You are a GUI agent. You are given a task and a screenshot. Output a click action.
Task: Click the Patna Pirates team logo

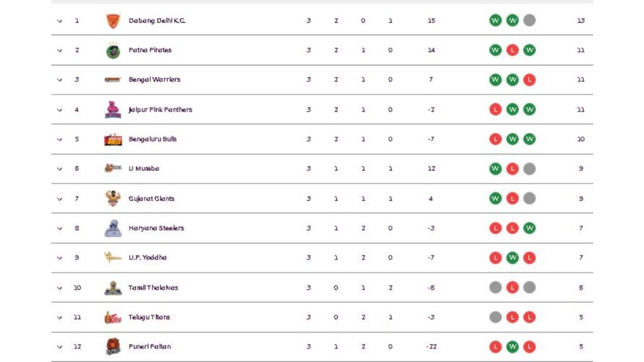[x=113, y=50]
